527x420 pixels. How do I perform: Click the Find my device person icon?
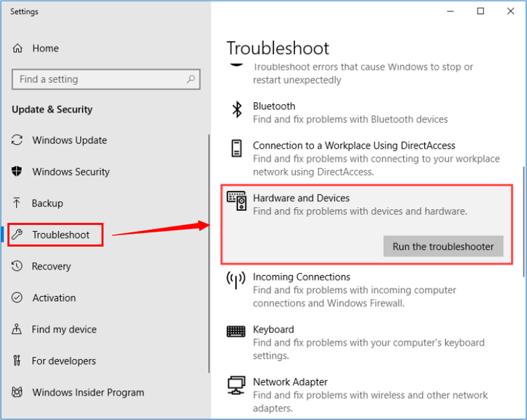click(17, 329)
